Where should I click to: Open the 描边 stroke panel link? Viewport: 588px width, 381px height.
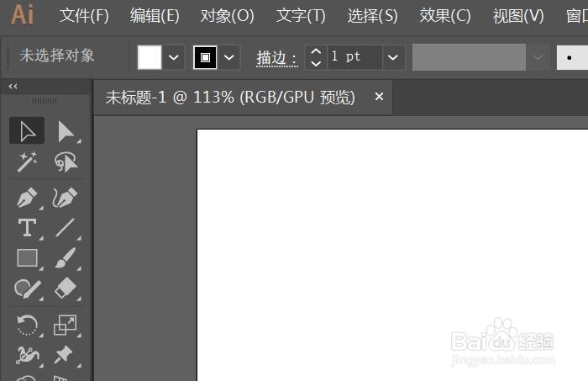(277, 58)
